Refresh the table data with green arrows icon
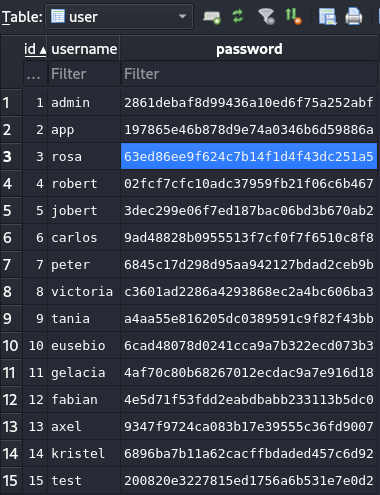Viewport: 380px width, 495px height. pos(238,16)
